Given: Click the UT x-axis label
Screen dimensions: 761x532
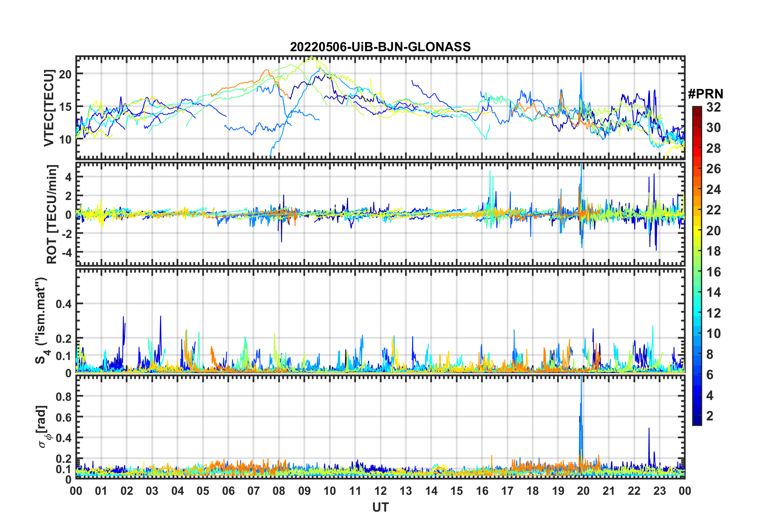Looking at the screenshot, I should (380, 508).
